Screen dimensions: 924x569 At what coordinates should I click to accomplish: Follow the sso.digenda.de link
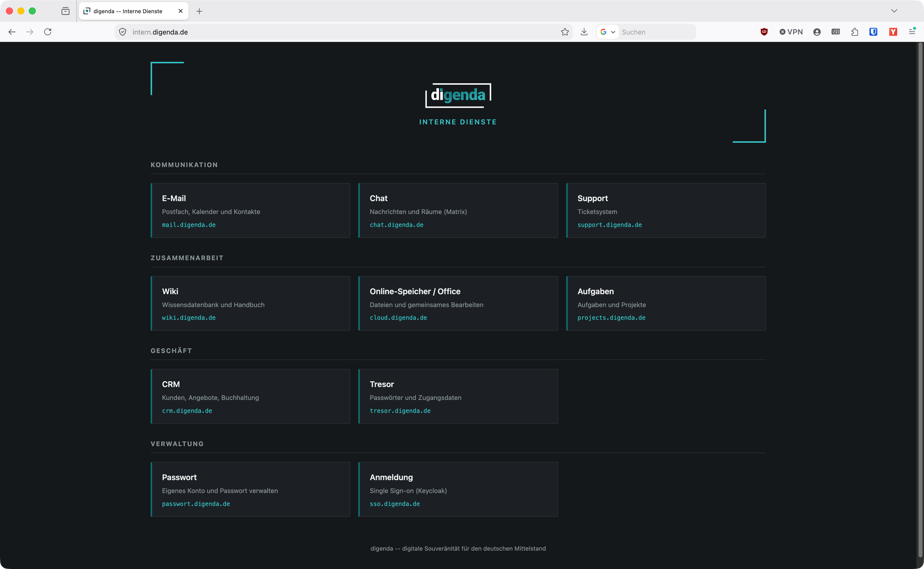tap(395, 504)
